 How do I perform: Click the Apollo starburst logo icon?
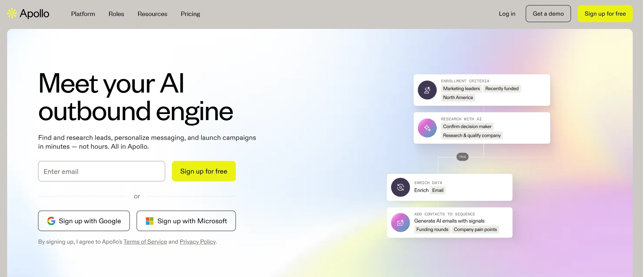click(x=12, y=13)
